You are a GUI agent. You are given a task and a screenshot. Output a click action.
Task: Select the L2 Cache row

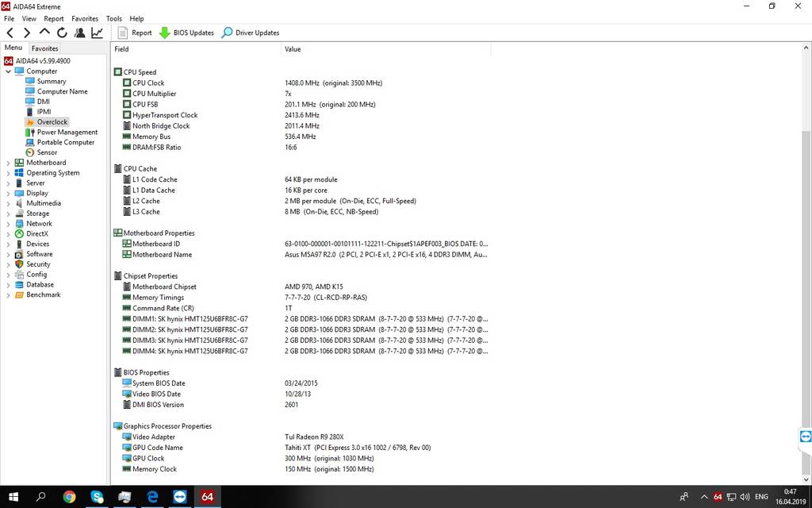(301, 201)
